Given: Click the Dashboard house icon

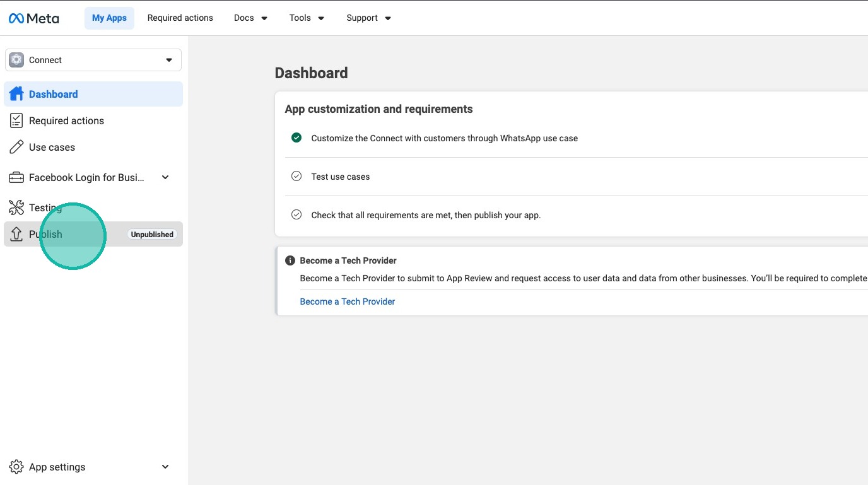Looking at the screenshot, I should coord(16,94).
